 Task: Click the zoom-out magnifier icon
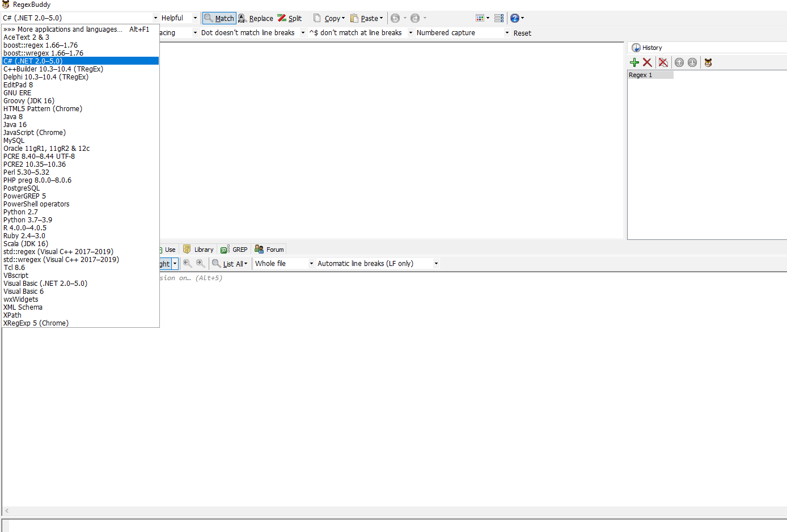187,264
